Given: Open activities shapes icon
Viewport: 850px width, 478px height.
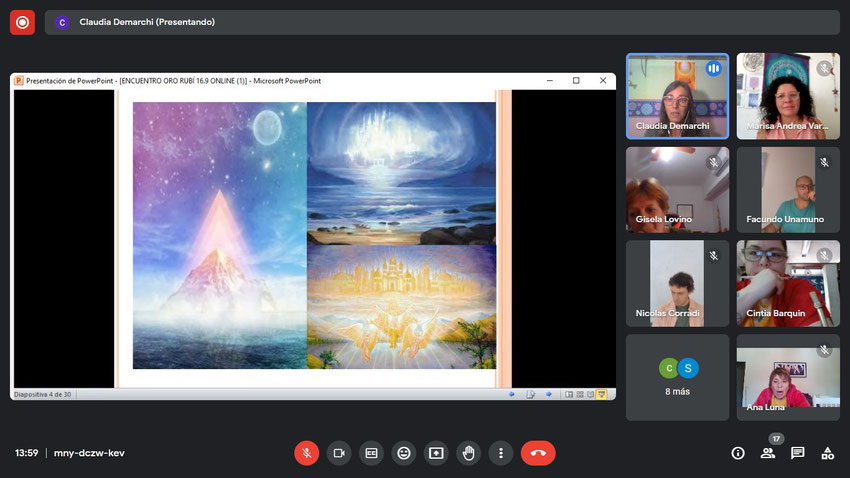Looking at the screenshot, I should pyautogui.click(x=827, y=453).
